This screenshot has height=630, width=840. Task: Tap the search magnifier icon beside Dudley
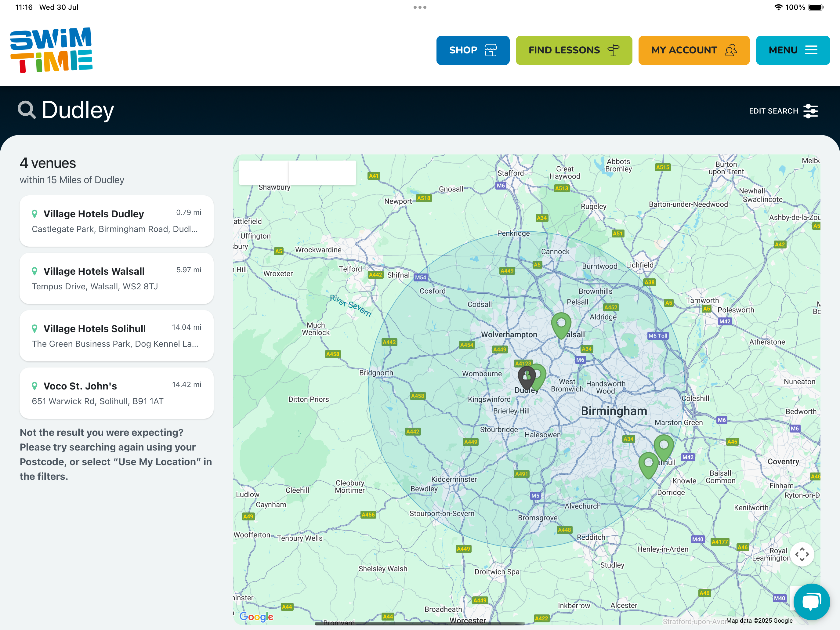[27, 110]
